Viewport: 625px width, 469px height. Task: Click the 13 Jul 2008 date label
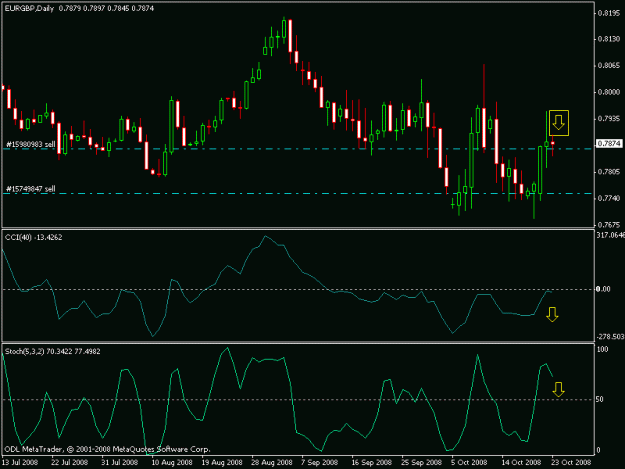coord(20,462)
